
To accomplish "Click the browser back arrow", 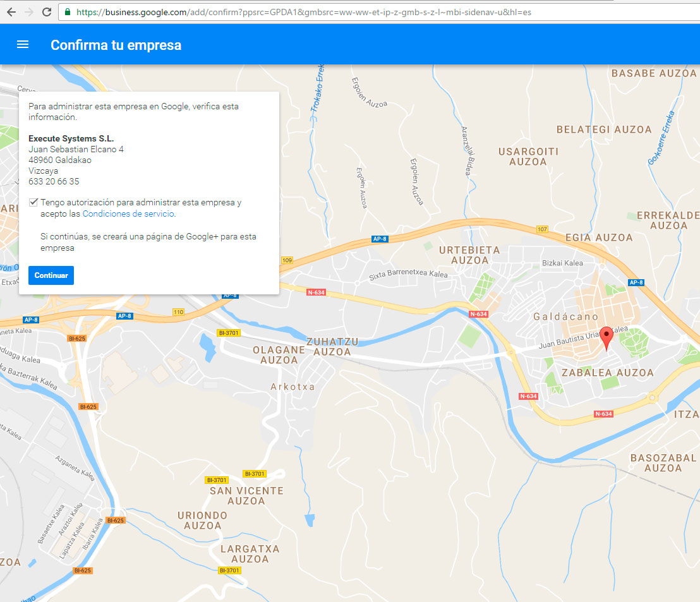I will click(11, 12).
